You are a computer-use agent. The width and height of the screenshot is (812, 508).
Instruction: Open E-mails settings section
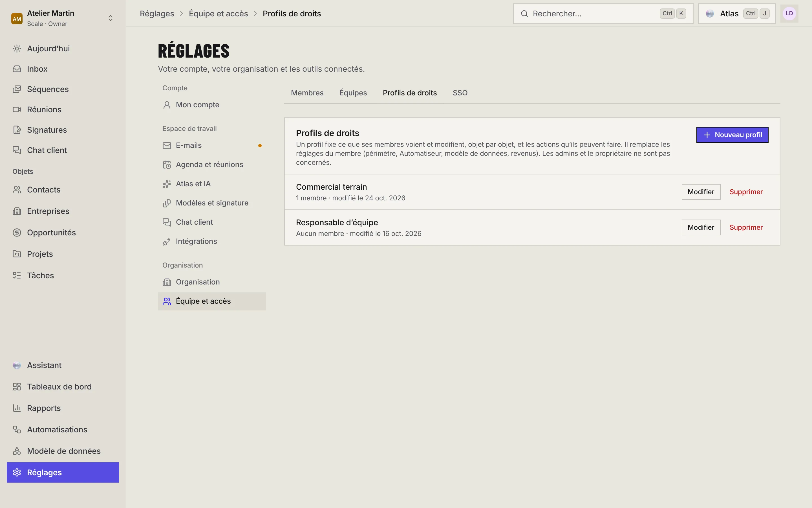click(x=212, y=145)
